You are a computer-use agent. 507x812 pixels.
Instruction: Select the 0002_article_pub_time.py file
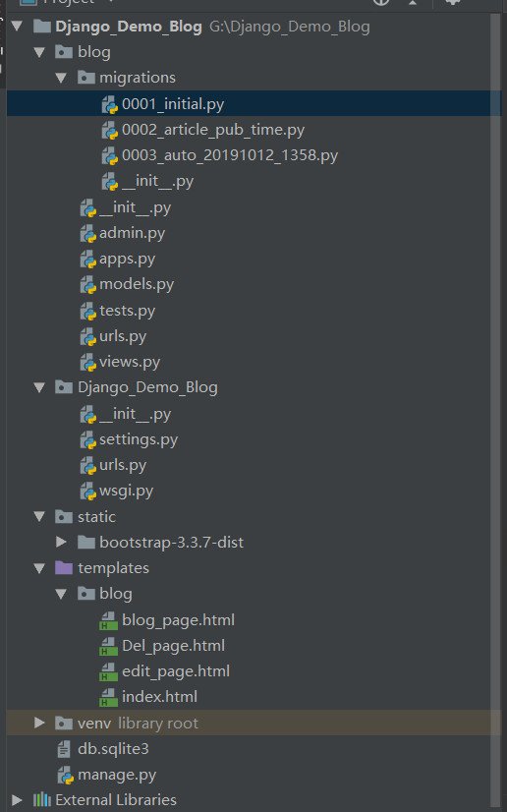click(x=213, y=130)
